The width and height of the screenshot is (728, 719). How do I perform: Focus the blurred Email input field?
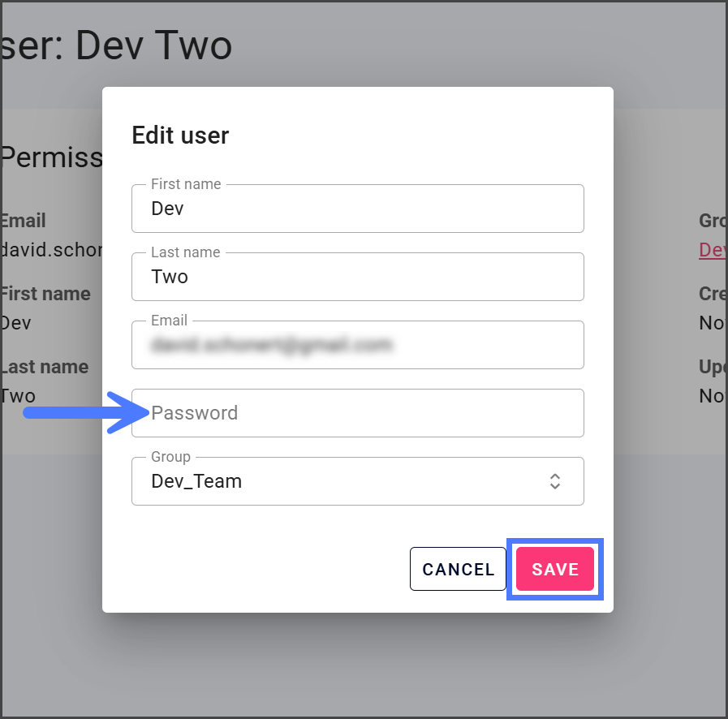[x=357, y=345]
